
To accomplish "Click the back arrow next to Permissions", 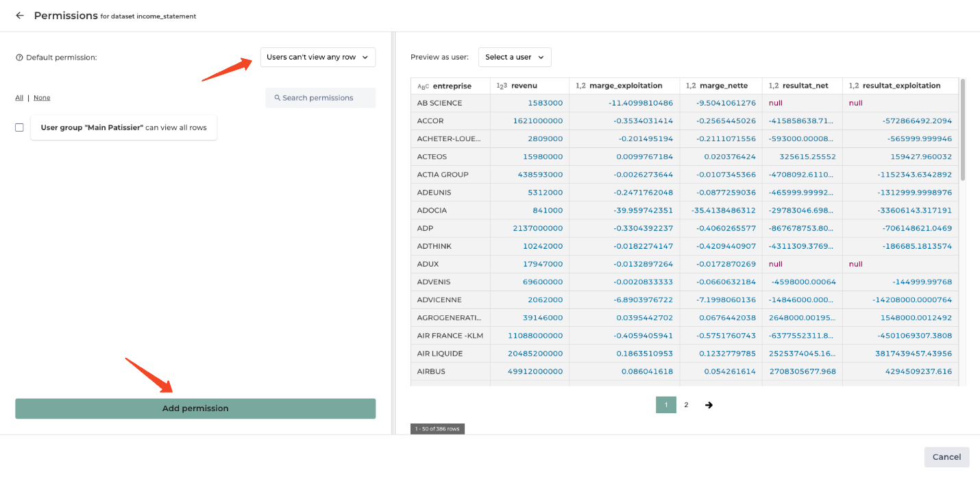I will [x=20, y=16].
